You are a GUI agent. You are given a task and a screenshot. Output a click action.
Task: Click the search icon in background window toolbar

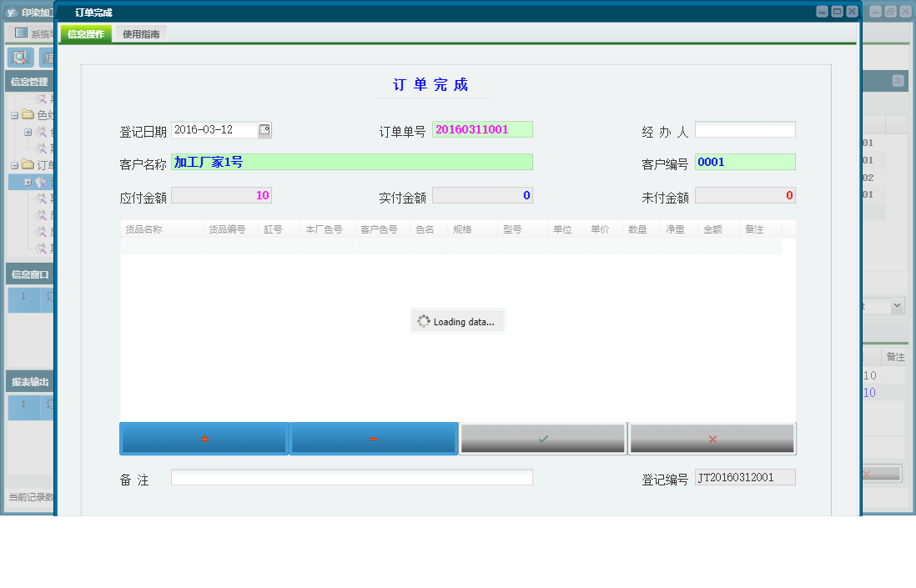point(21,58)
